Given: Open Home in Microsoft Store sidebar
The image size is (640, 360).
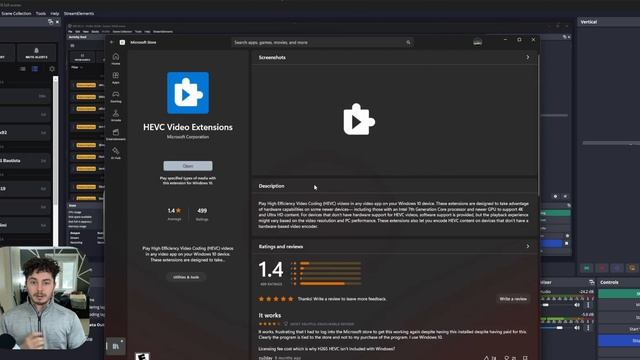Looking at the screenshot, I should pyautogui.click(x=116, y=58).
